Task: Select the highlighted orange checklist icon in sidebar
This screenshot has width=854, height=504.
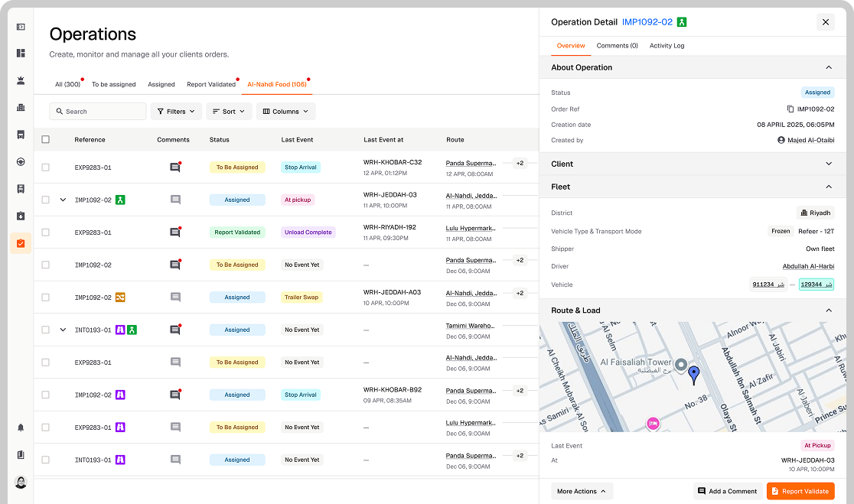Action: [21, 244]
